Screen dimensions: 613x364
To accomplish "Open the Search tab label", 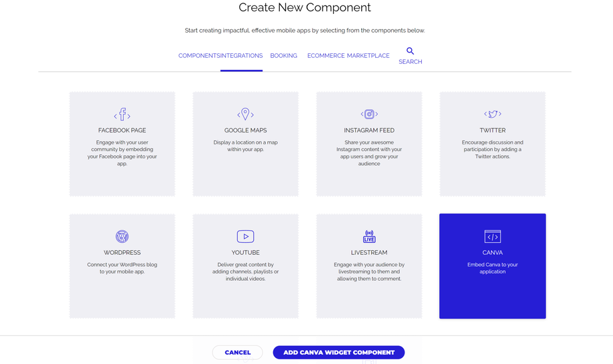I will [410, 62].
